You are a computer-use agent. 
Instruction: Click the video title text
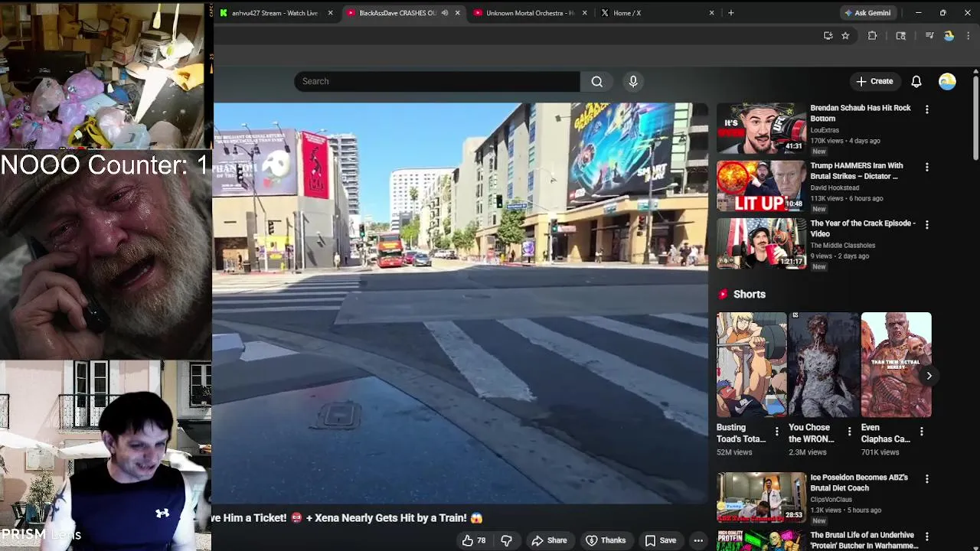[x=348, y=518]
